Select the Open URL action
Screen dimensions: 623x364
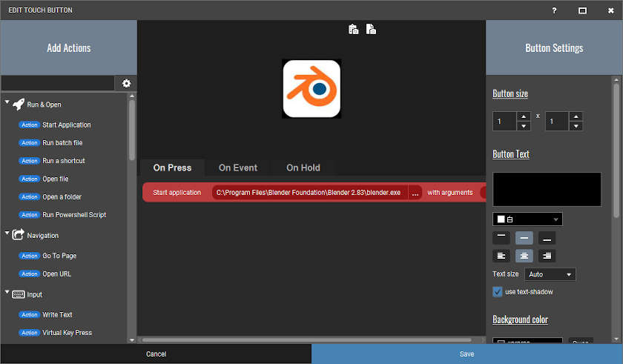point(45,274)
